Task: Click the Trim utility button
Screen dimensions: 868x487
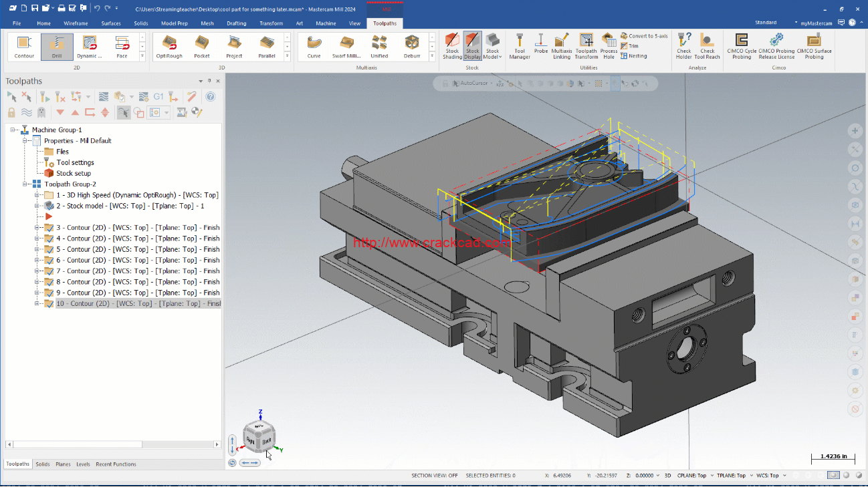Action: pyautogui.click(x=629, y=46)
